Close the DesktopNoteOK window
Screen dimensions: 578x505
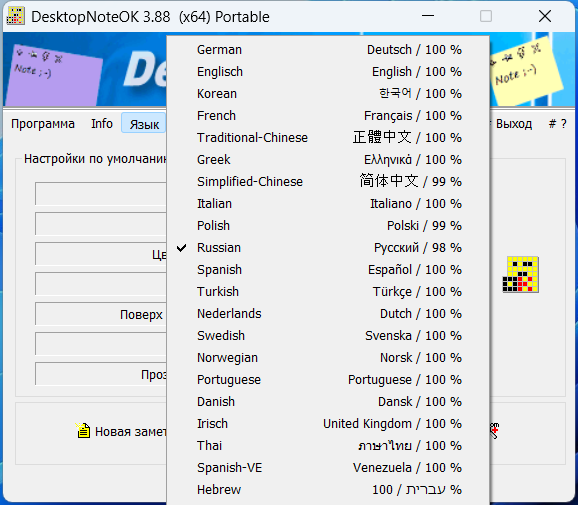tap(545, 16)
